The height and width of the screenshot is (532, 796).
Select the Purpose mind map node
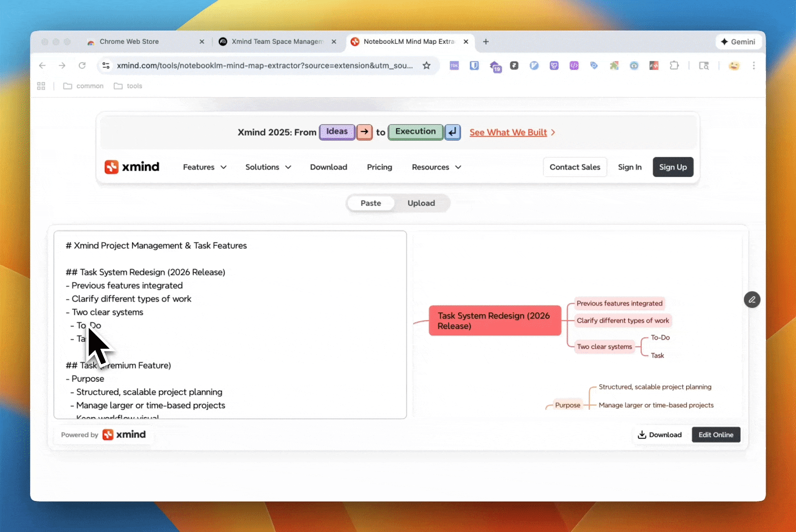pyautogui.click(x=567, y=405)
